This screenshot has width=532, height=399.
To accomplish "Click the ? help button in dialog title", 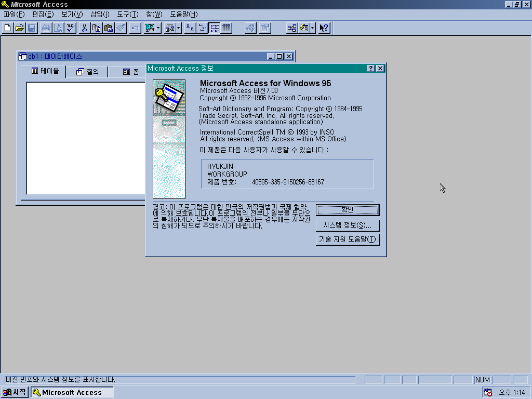I will point(371,68).
